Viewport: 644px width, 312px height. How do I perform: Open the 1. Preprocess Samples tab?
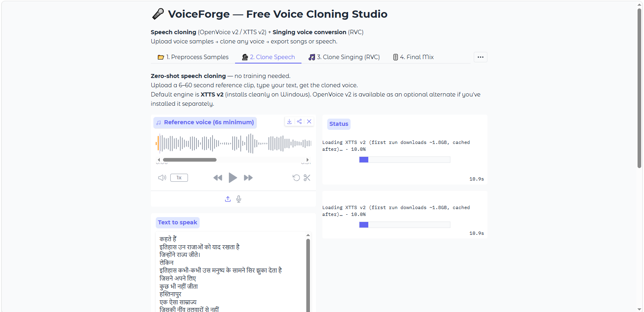[x=193, y=57]
